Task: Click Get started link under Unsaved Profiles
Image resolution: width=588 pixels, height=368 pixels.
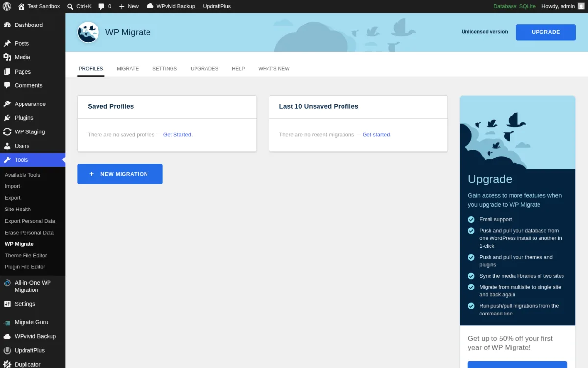Action: 376,135
